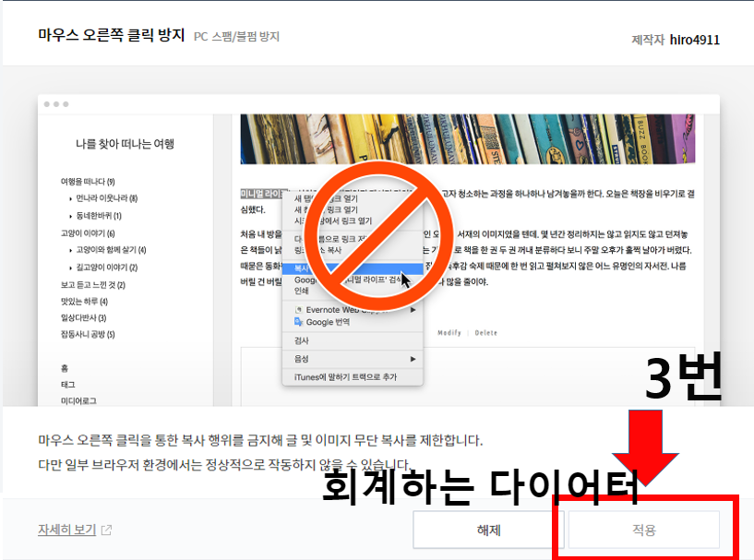
Task: Click the plugin preview screenshot image
Action: coord(378,250)
